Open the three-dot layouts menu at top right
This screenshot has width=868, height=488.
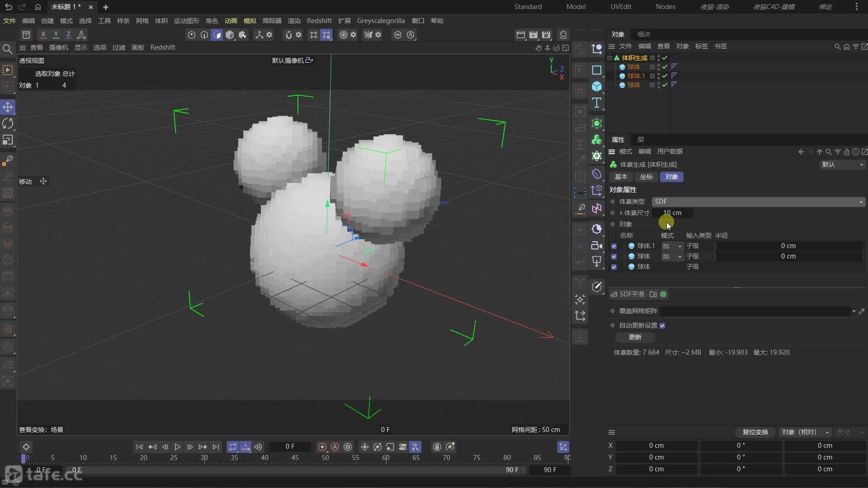[x=856, y=7]
